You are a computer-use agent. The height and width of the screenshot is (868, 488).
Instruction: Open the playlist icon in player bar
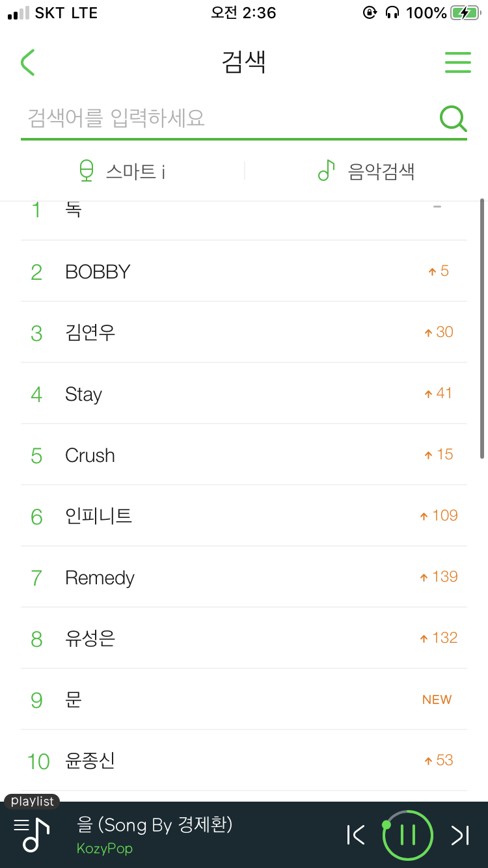click(x=32, y=834)
